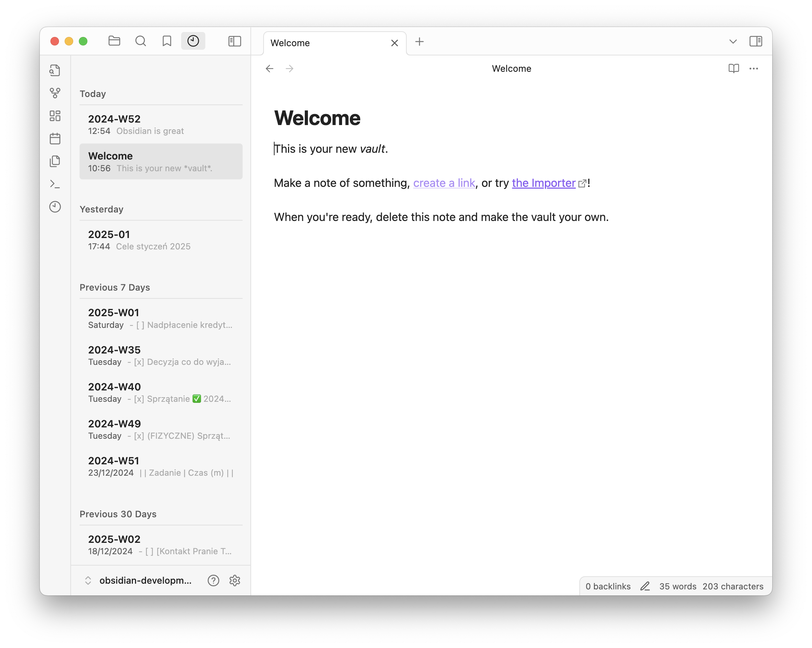Open a new tab with plus
812x648 pixels.
click(x=419, y=42)
